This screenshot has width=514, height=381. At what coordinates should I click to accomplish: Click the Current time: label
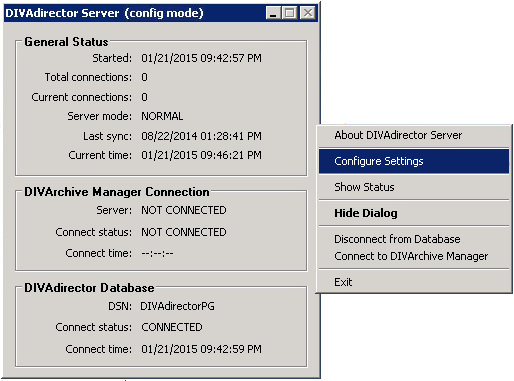click(100, 155)
